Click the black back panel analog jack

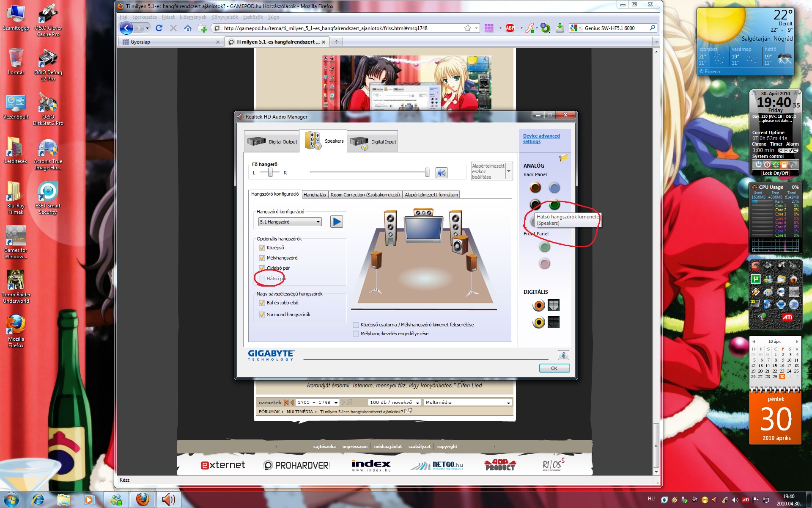pyautogui.click(x=535, y=205)
